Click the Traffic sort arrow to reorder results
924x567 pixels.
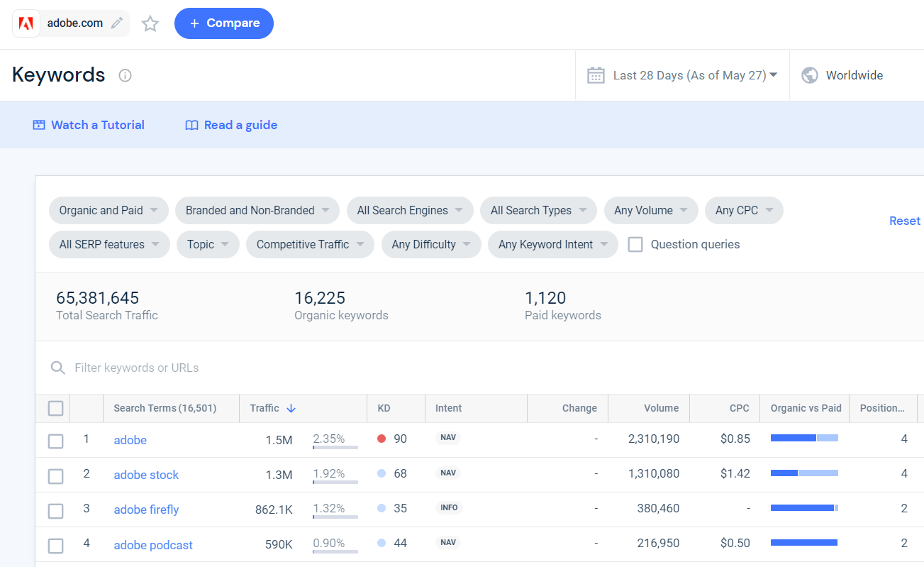[x=291, y=408]
